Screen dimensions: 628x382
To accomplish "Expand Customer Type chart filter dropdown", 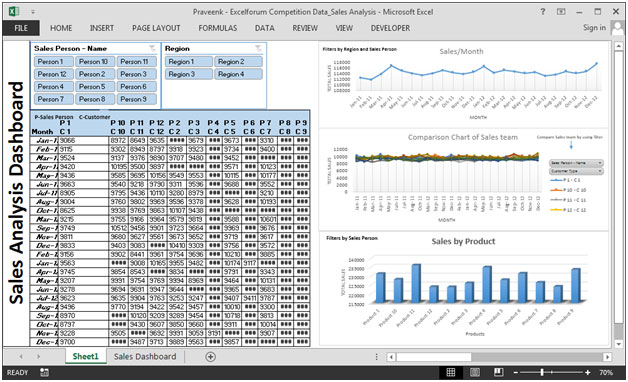I will click(576, 171).
